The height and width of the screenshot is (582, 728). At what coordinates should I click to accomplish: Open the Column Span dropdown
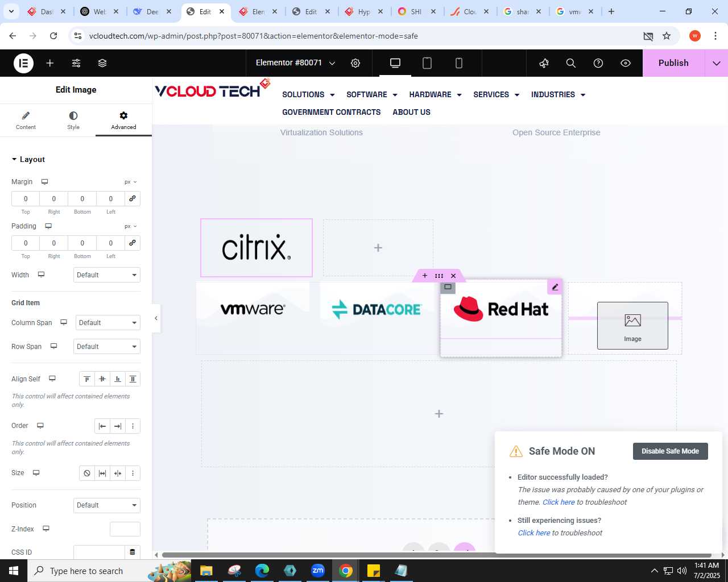(x=107, y=323)
